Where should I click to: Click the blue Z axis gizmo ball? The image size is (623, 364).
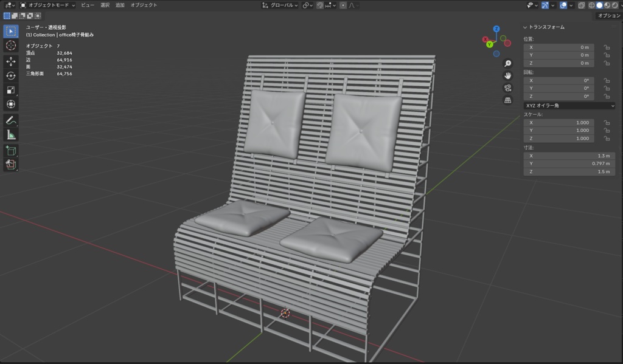click(496, 29)
